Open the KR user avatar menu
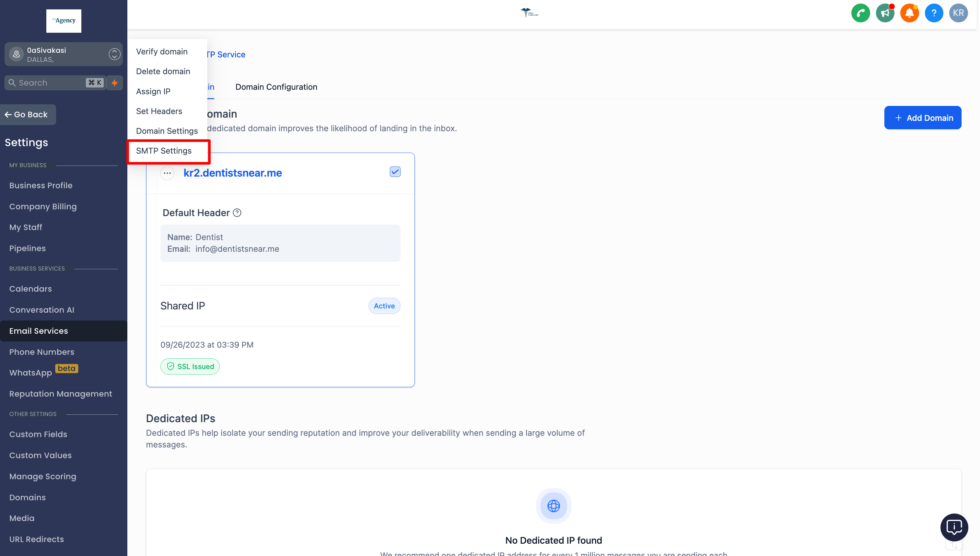 click(x=958, y=13)
